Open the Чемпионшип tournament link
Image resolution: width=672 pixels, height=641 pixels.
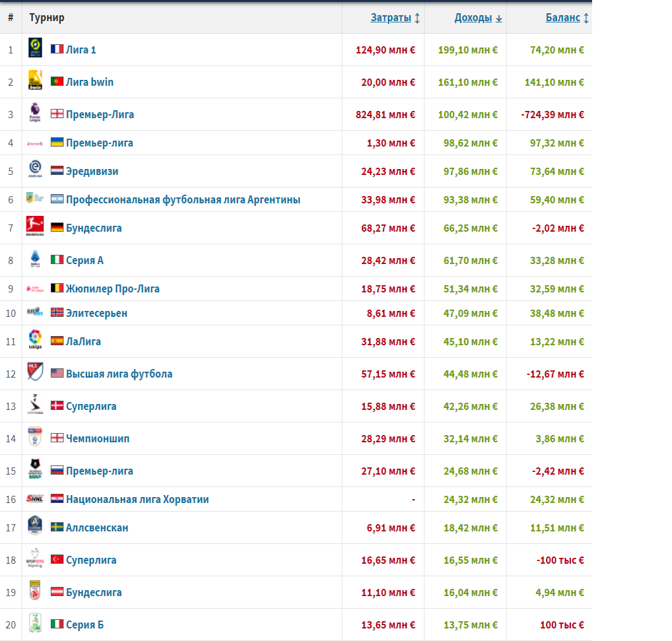click(x=98, y=439)
